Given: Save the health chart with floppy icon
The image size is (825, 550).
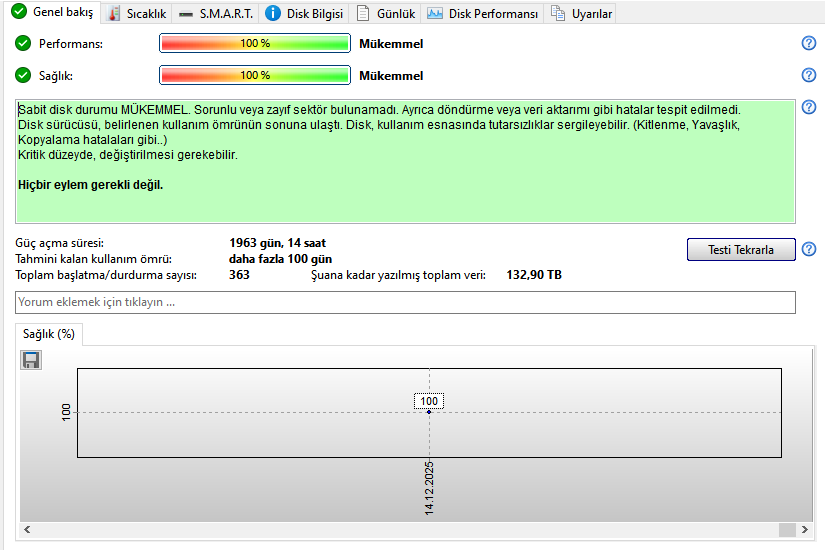Looking at the screenshot, I should tap(31, 360).
